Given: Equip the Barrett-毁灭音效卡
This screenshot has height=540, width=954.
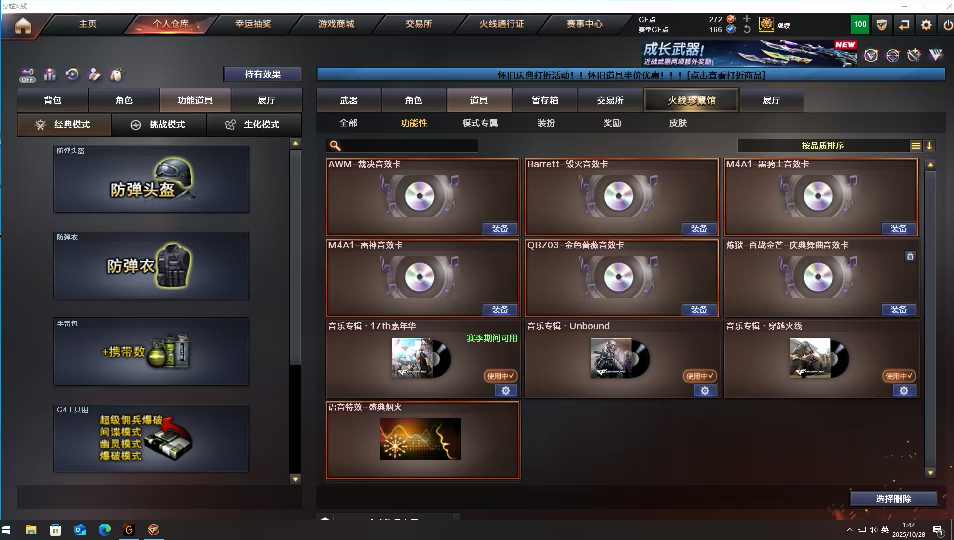Looking at the screenshot, I should [x=699, y=229].
